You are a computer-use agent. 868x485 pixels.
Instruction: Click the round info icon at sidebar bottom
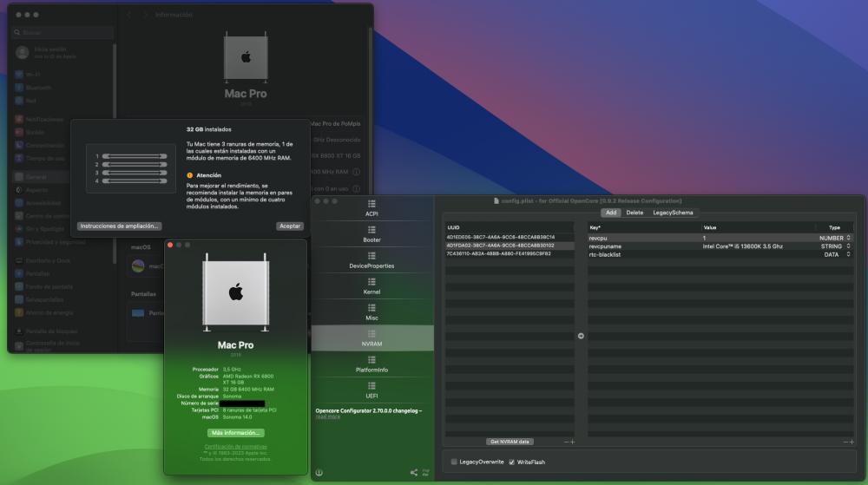coord(319,473)
